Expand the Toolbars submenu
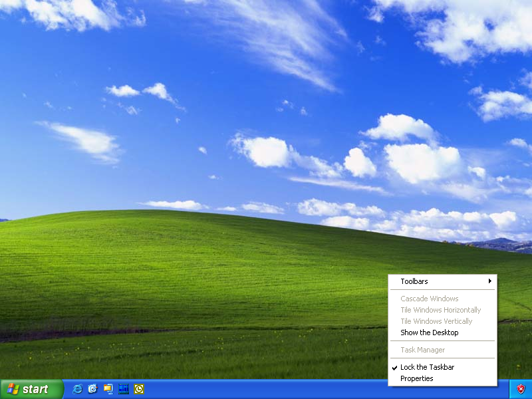 (x=442, y=281)
